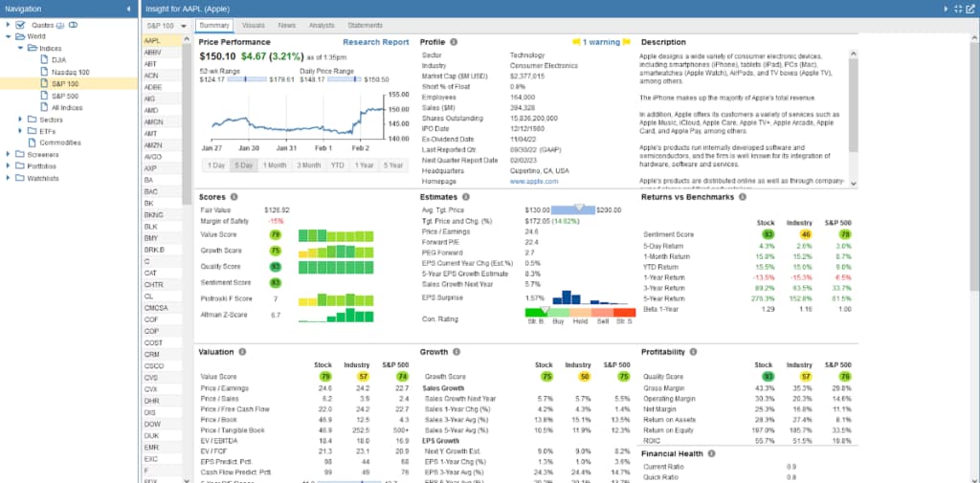Expand the Sectors folder
Image resolution: width=980 pixels, height=483 pixels.
pyautogui.click(x=20, y=119)
